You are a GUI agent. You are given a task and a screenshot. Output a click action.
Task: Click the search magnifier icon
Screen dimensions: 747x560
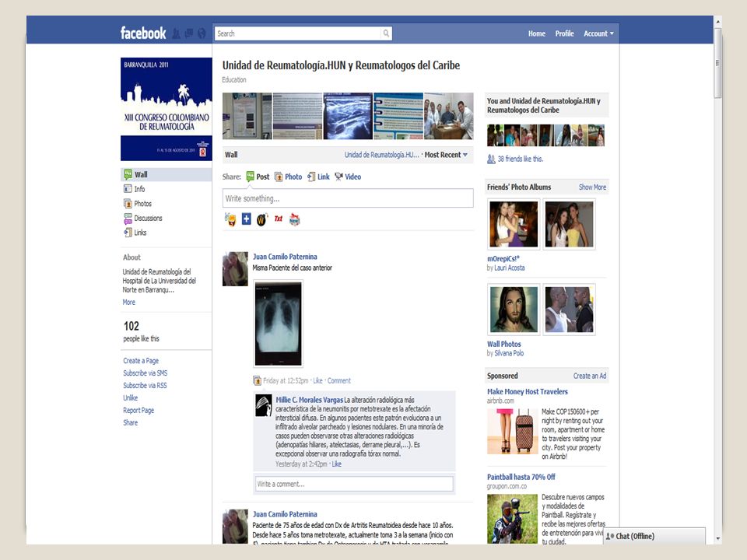click(x=387, y=33)
